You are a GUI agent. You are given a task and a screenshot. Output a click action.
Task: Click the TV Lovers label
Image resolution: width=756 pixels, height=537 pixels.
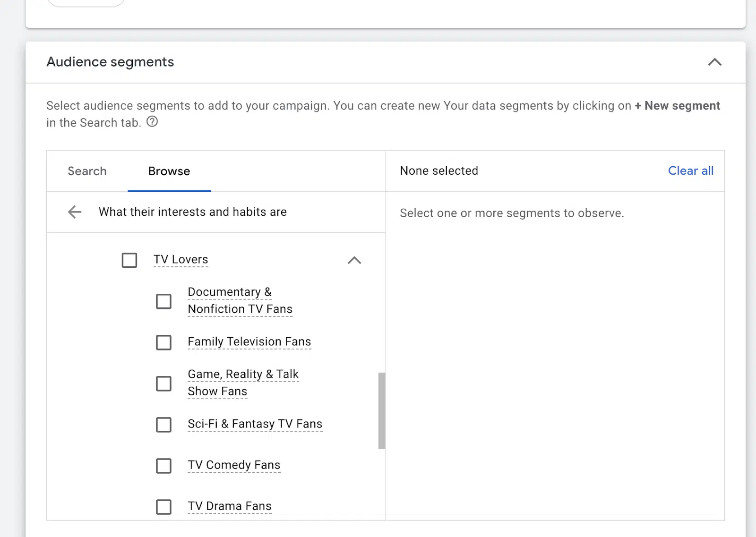click(x=181, y=259)
